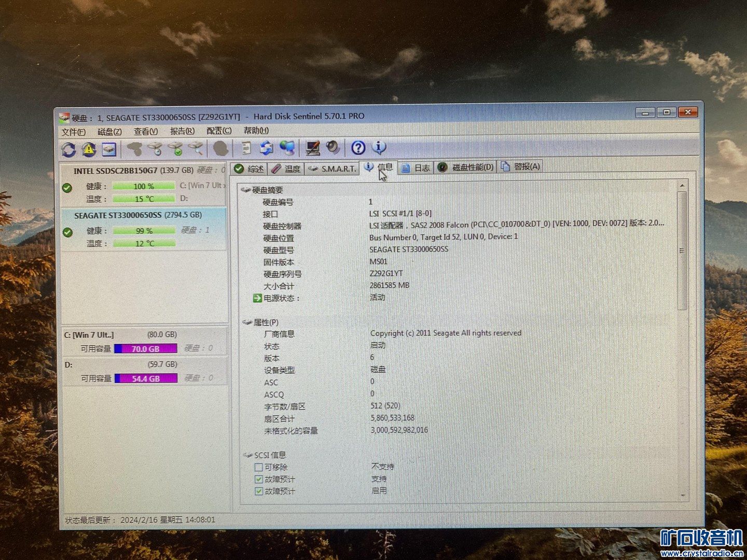Click the grey blob toolbar icon
The width and height of the screenshot is (747, 560).
(x=221, y=149)
